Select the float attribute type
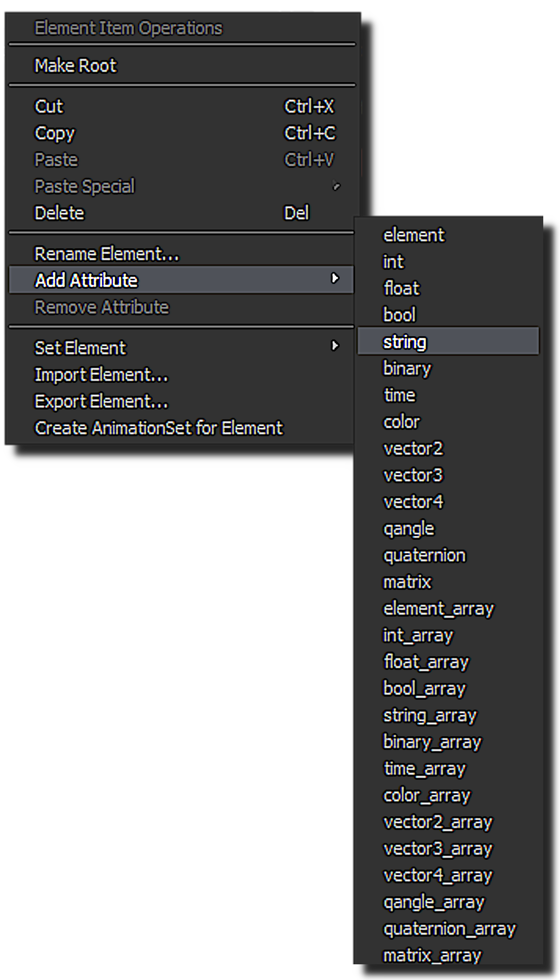The height and width of the screenshot is (980, 560). point(402,289)
